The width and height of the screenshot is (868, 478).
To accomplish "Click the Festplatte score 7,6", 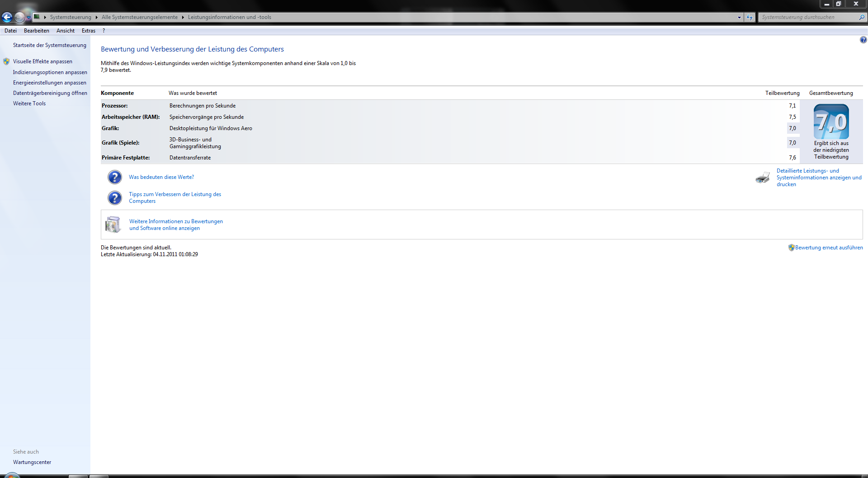I will pyautogui.click(x=793, y=158).
